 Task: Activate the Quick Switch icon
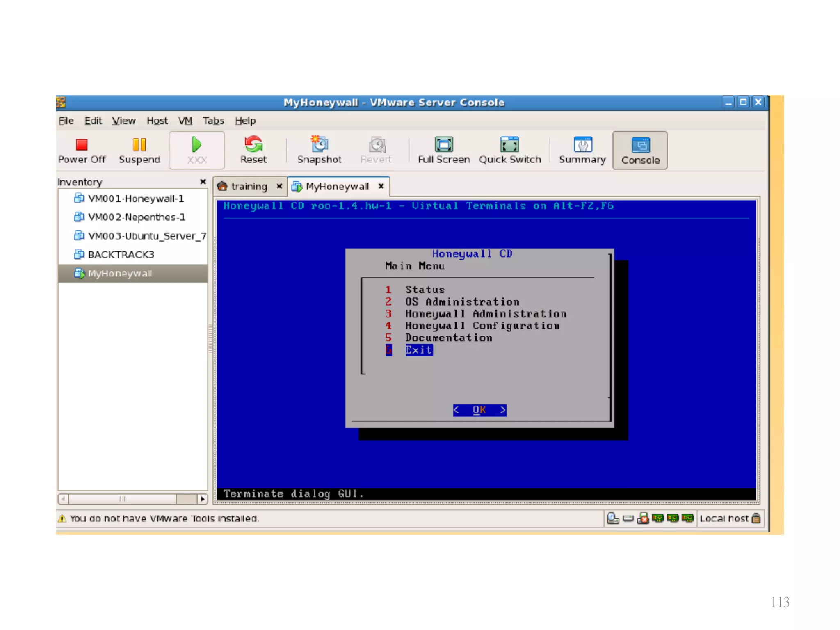click(x=509, y=145)
